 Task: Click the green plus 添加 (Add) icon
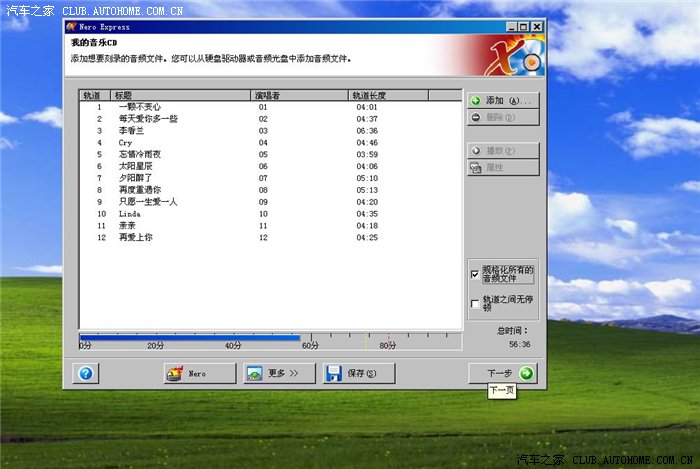[476, 101]
